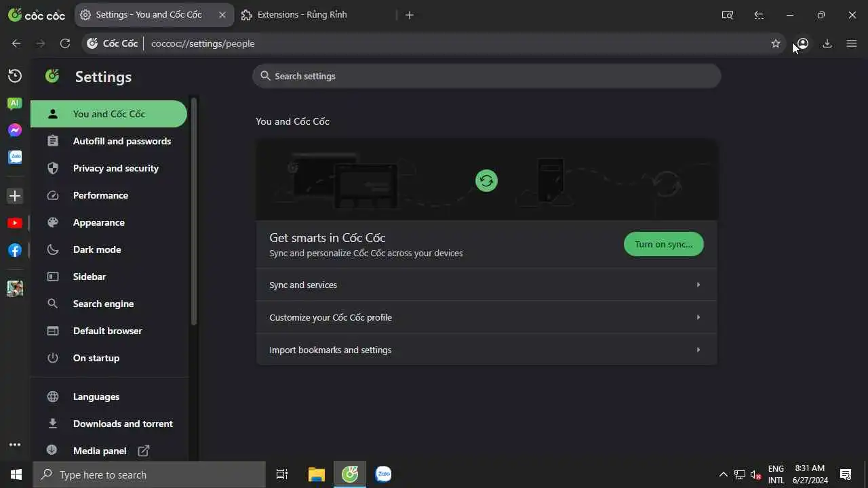Open the volume tray icon
868x488 pixels.
pos(756,474)
